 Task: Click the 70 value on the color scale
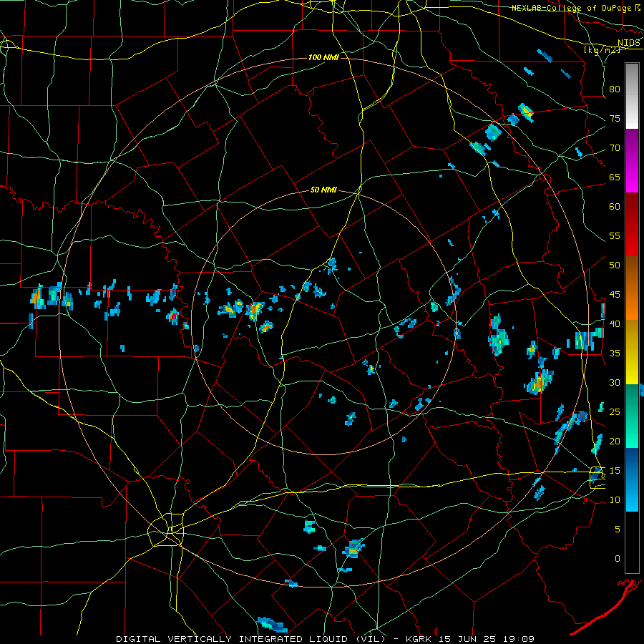(x=615, y=148)
